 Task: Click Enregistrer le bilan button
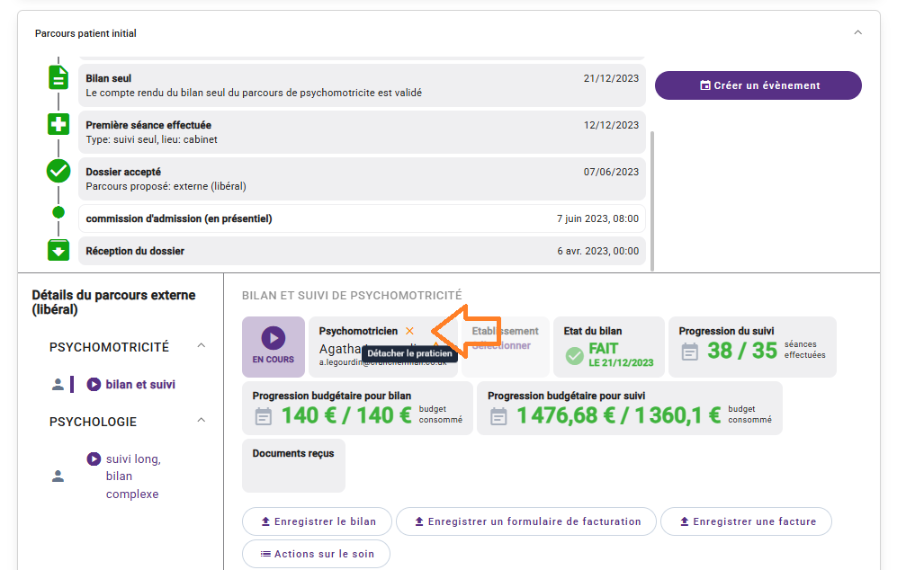pos(317,521)
